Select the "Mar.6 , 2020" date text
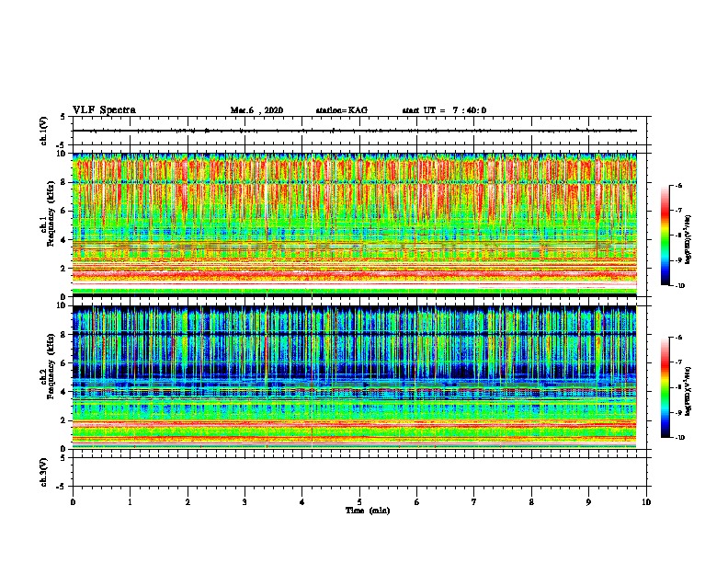This screenshot has height=563, width=728. click(x=256, y=110)
